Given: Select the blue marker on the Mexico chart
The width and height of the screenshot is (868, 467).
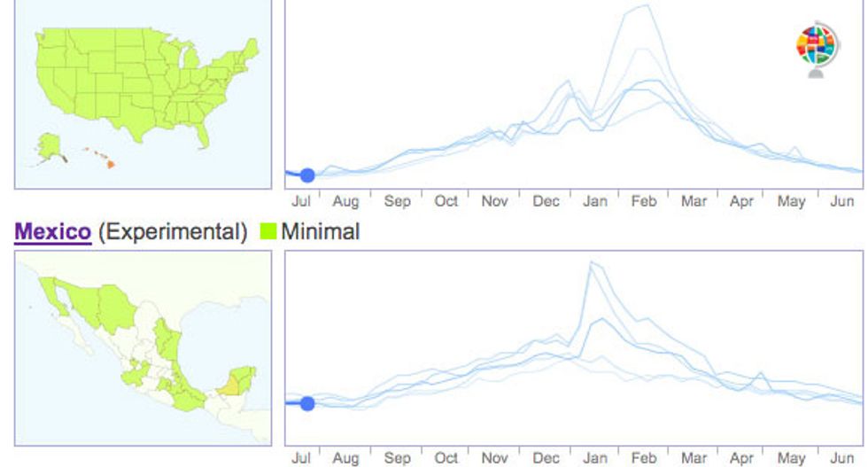Looking at the screenshot, I should (307, 403).
